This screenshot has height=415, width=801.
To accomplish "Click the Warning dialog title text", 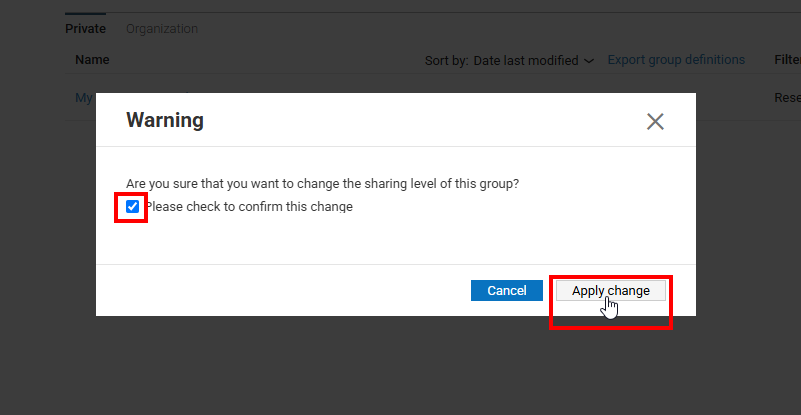I will [x=165, y=121].
